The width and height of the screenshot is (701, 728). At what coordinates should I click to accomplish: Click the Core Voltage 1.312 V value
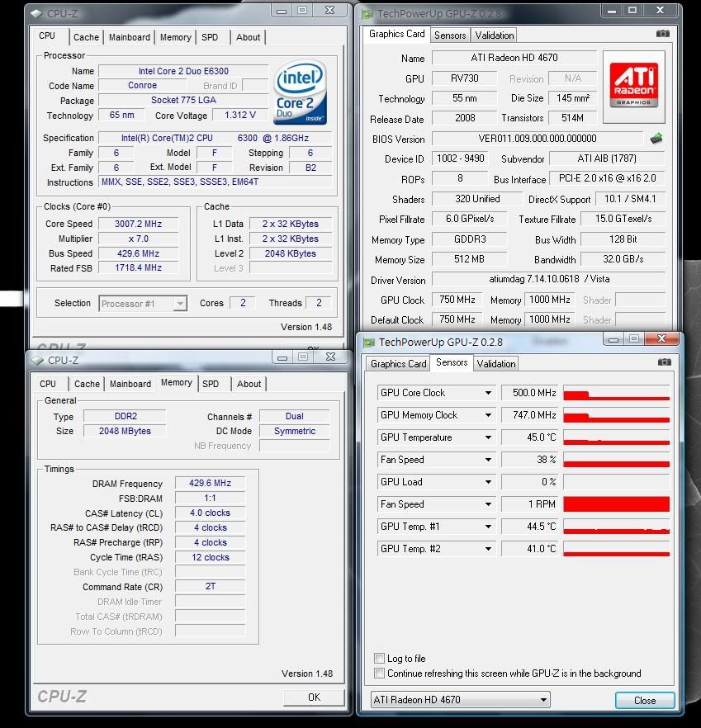240,115
